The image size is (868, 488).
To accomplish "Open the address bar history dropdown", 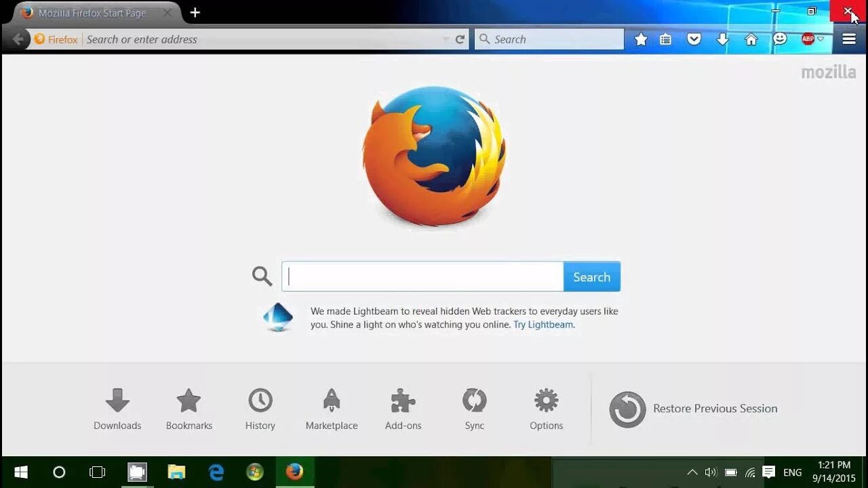I will (x=446, y=39).
